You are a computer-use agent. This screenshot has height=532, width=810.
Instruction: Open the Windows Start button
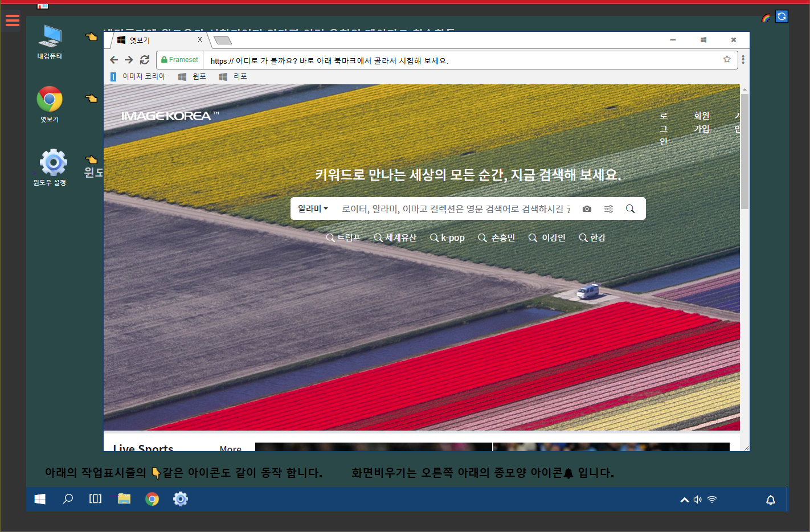tap(40, 499)
